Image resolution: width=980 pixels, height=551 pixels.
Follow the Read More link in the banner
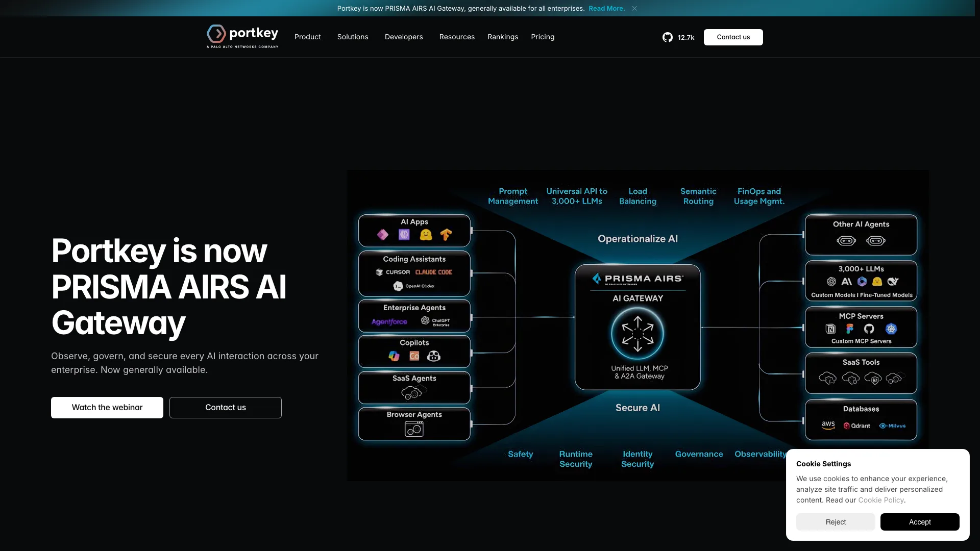click(x=606, y=8)
